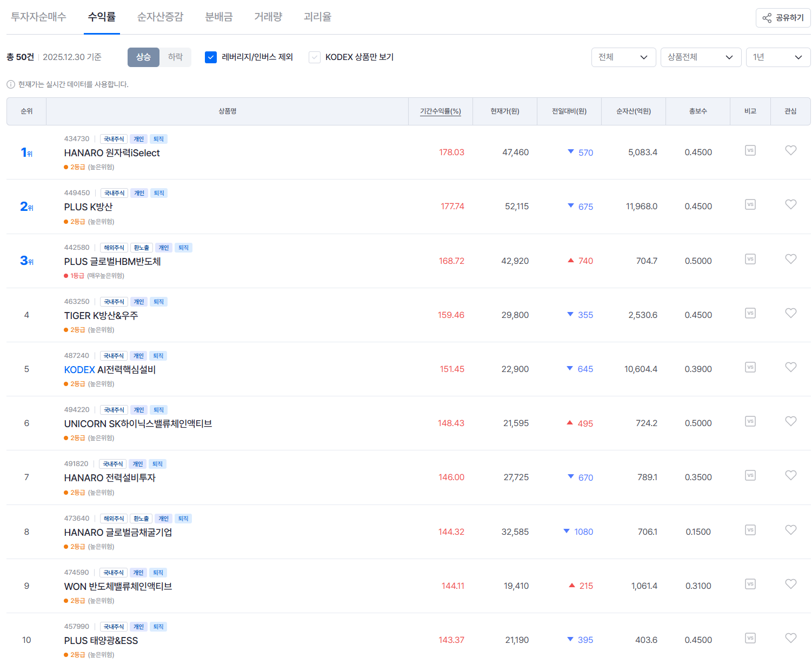Sort by 기간수익률(%) column header
Viewport: 812px width, 664px height.
(441, 111)
